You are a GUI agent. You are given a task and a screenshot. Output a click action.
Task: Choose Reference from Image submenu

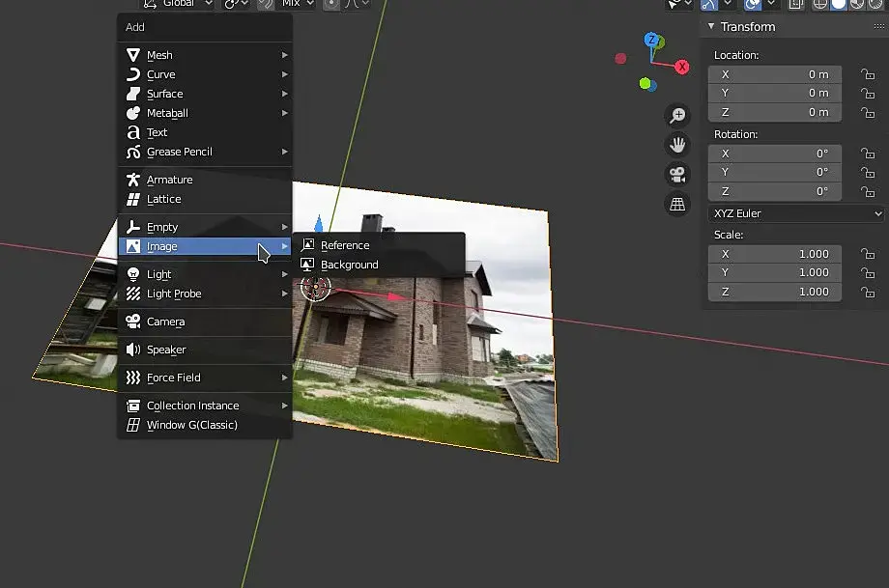tap(345, 245)
